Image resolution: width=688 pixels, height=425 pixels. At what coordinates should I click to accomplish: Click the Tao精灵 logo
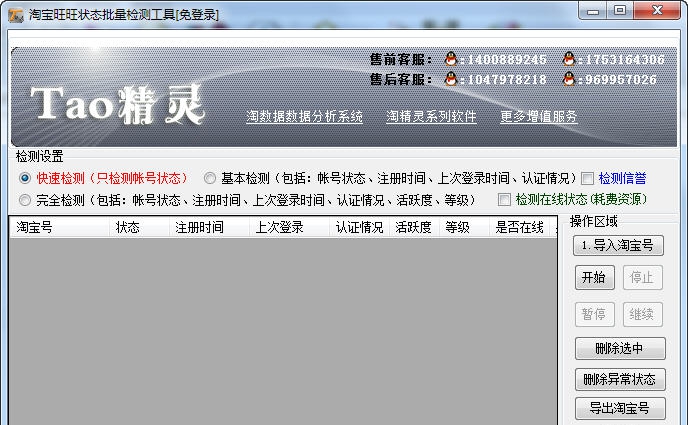point(118,104)
